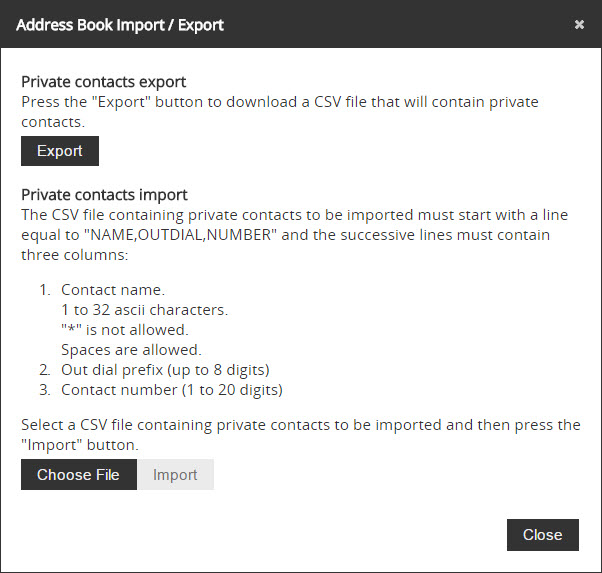Click the list number 1 marker
Image resolution: width=602 pixels, height=573 pixels.
click(44, 290)
